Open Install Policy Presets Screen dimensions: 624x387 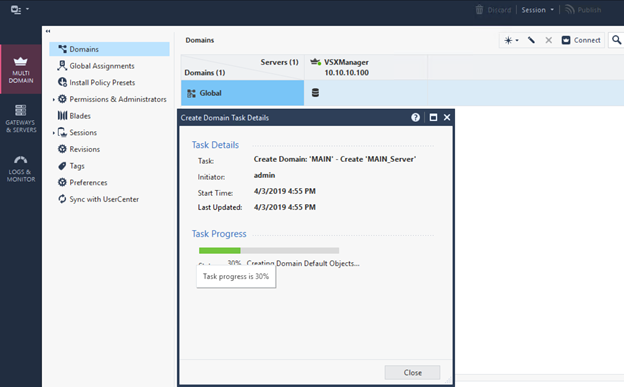102,82
